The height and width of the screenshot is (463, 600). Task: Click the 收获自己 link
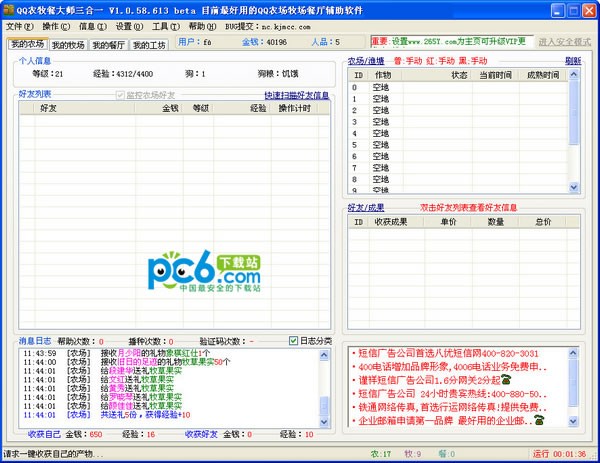[x=44, y=434]
